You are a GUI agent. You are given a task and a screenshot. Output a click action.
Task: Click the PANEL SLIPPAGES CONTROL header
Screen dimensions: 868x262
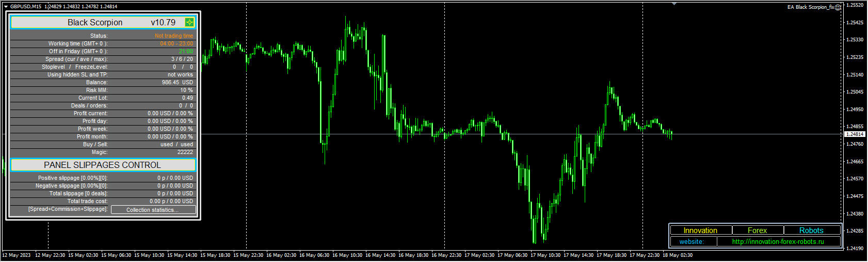point(103,165)
